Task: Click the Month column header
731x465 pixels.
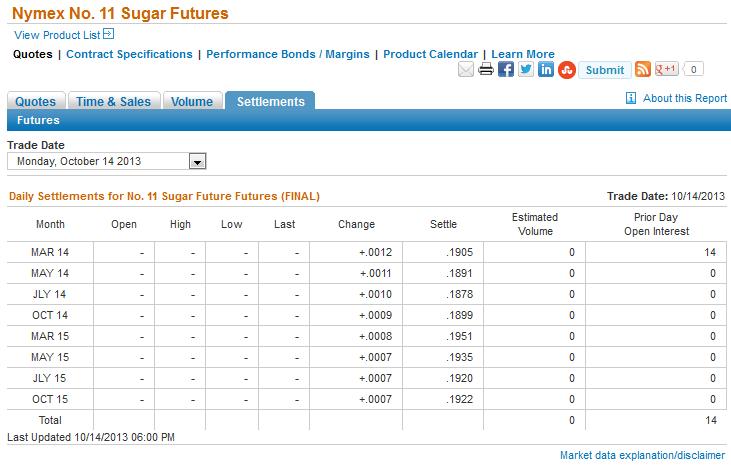Action: tap(50, 224)
